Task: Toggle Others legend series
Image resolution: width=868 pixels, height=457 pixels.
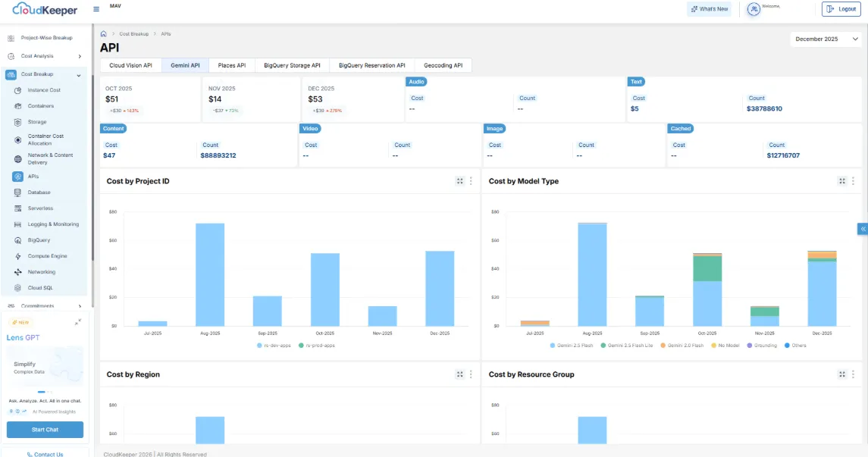Action: [795, 346]
